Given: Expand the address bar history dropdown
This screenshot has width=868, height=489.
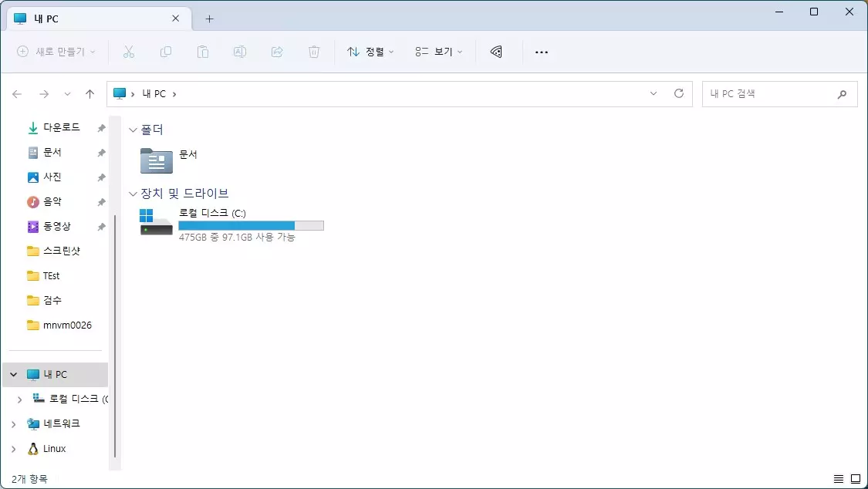Looking at the screenshot, I should tap(654, 93).
